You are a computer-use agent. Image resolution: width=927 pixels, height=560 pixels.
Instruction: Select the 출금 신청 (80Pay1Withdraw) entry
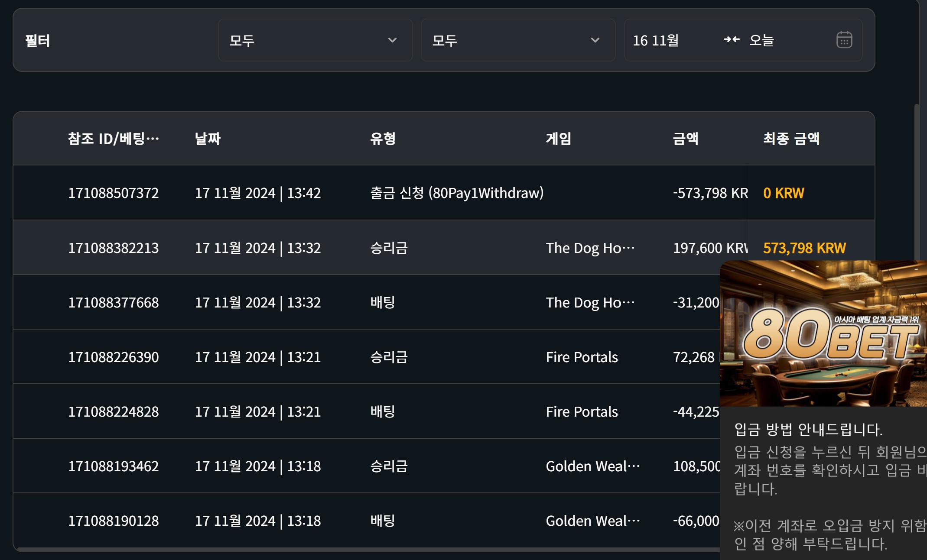[x=457, y=193]
